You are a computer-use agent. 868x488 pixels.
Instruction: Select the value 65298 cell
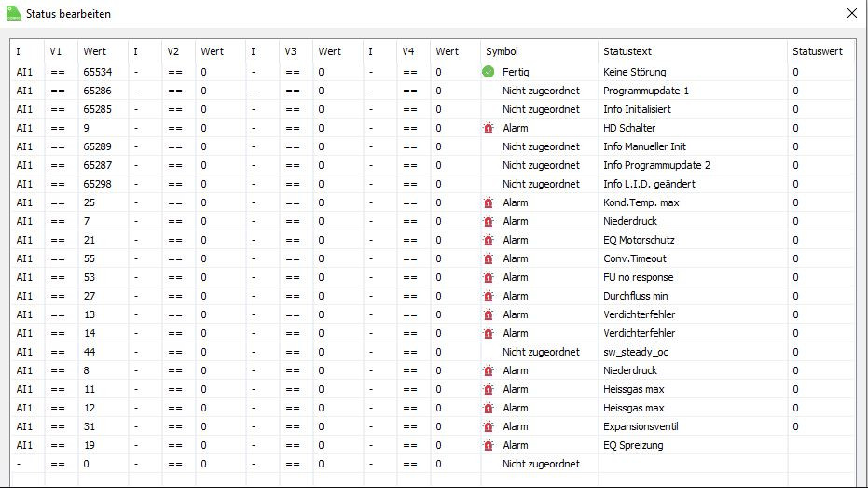coord(97,184)
